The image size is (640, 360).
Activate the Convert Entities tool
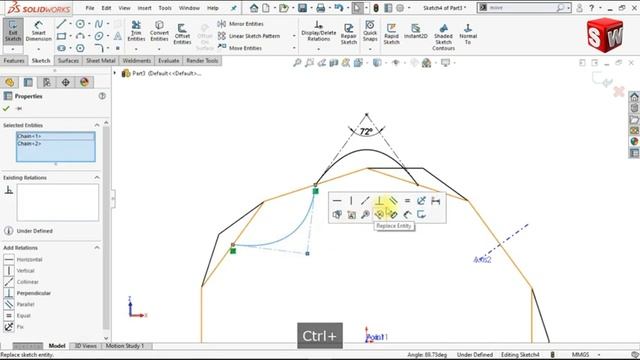(x=159, y=31)
